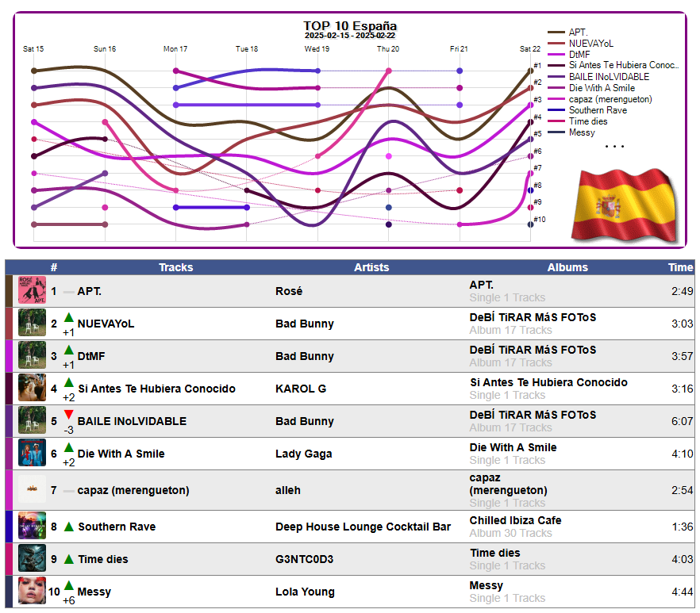Click artist Lola Young

tap(305, 592)
